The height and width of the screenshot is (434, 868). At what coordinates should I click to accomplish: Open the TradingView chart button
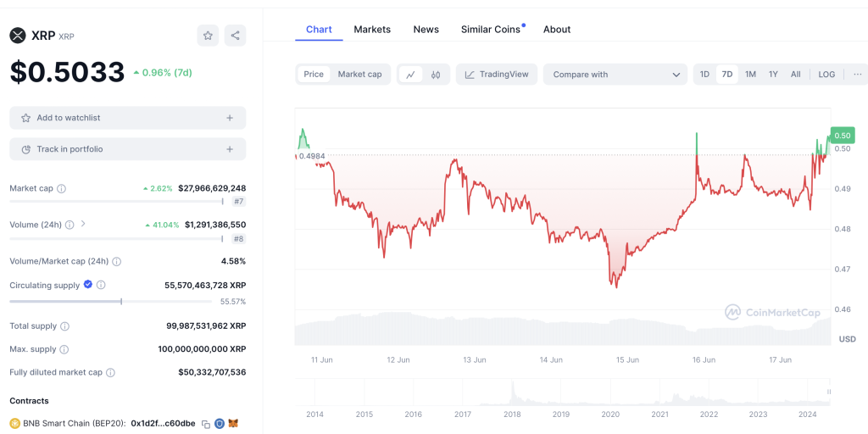[497, 75]
